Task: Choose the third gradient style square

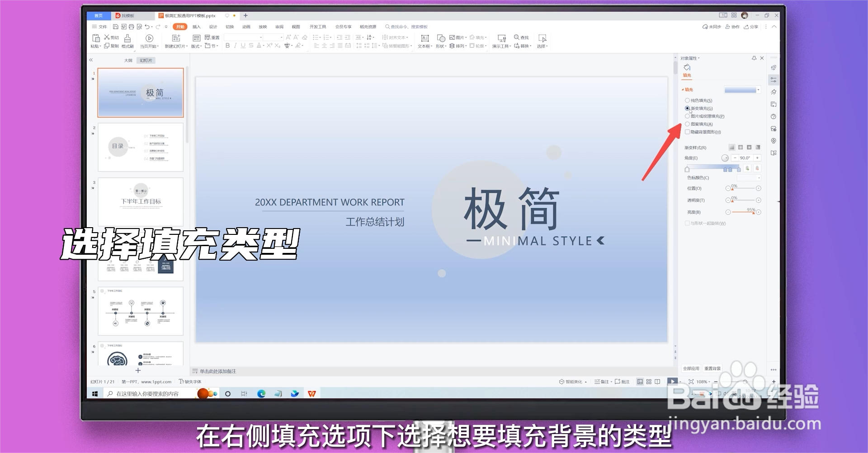Action: [749, 147]
